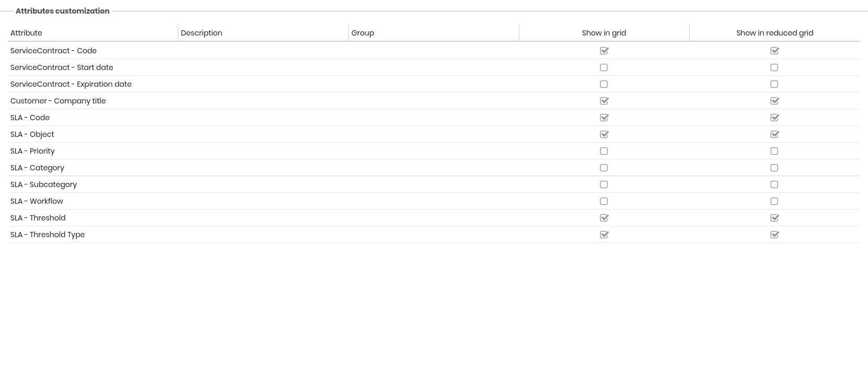
Task: Click the Group cell for SLA - Workflow
Action: click(433, 201)
